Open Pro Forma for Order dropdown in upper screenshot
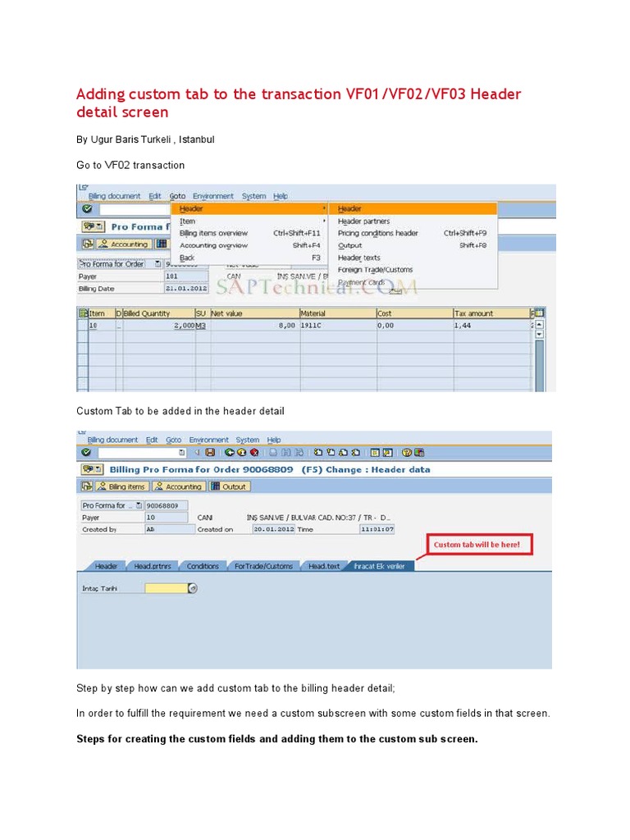Screen dimensions: 630x840 [157, 263]
